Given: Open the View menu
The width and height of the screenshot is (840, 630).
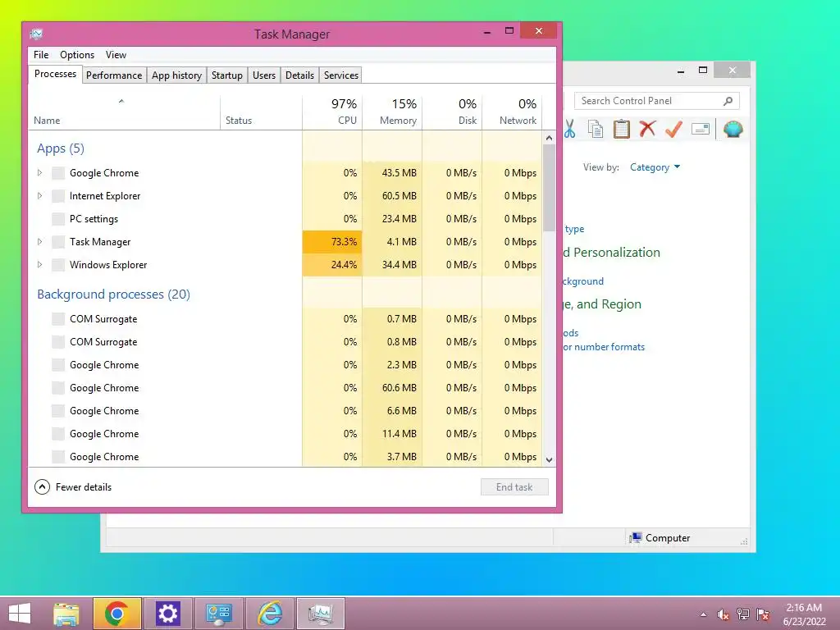Looking at the screenshot, I should coord(116,55).
